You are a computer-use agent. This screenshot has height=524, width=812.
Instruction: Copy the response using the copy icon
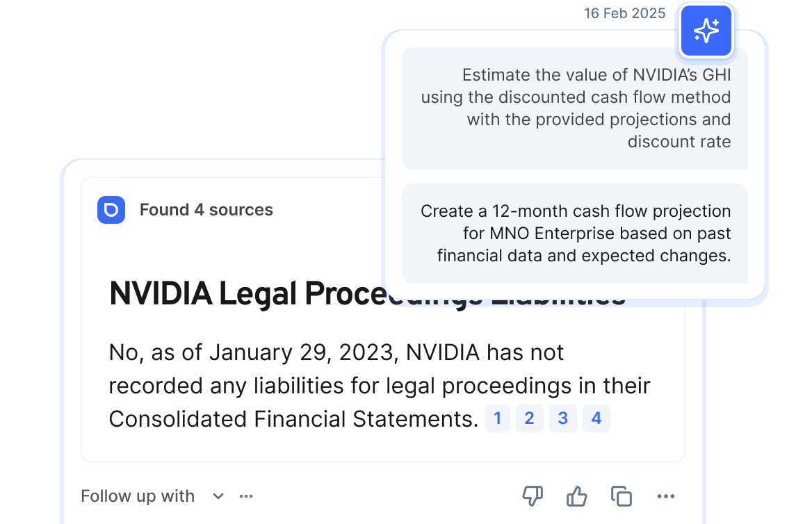tap(621, 496)
